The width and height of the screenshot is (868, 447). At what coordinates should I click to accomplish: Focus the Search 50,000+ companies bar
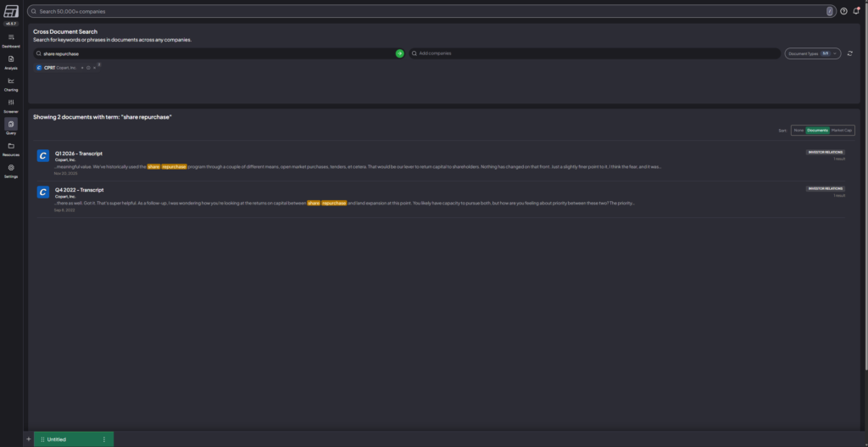[431, 11]
